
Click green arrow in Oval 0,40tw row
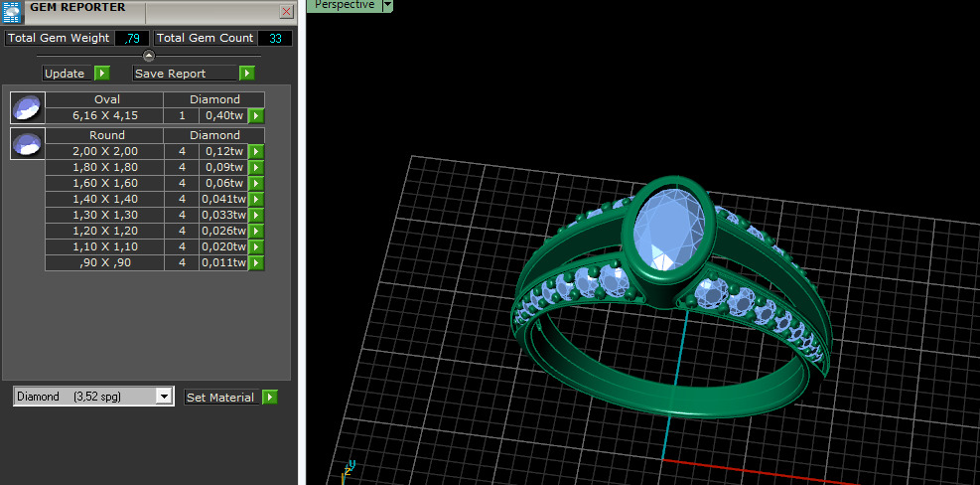(256, 115)
